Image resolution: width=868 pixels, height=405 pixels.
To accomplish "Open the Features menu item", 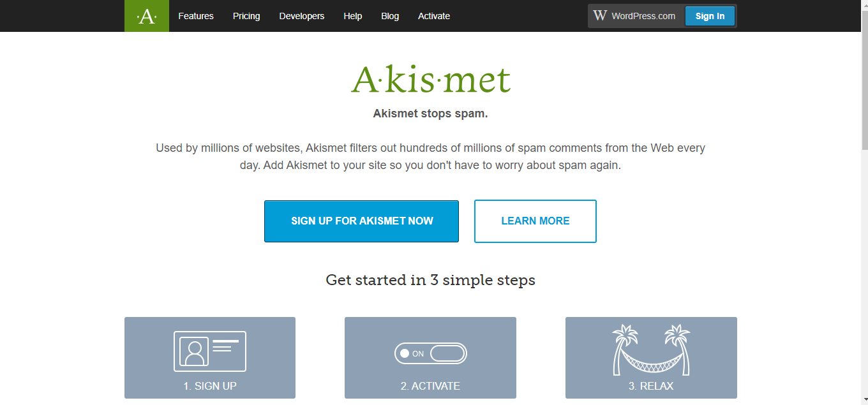I will [196, 16].
